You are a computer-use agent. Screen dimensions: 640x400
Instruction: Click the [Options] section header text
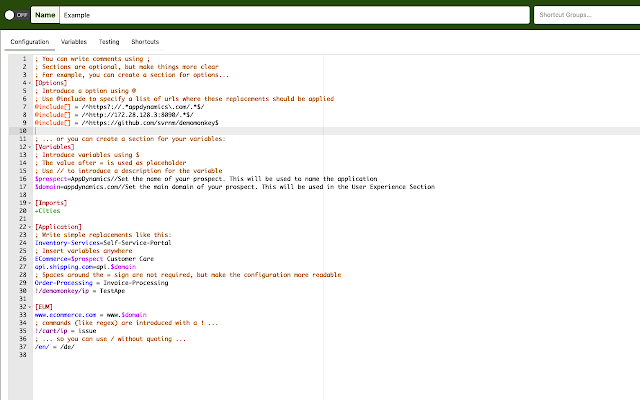tap(51, 83)
